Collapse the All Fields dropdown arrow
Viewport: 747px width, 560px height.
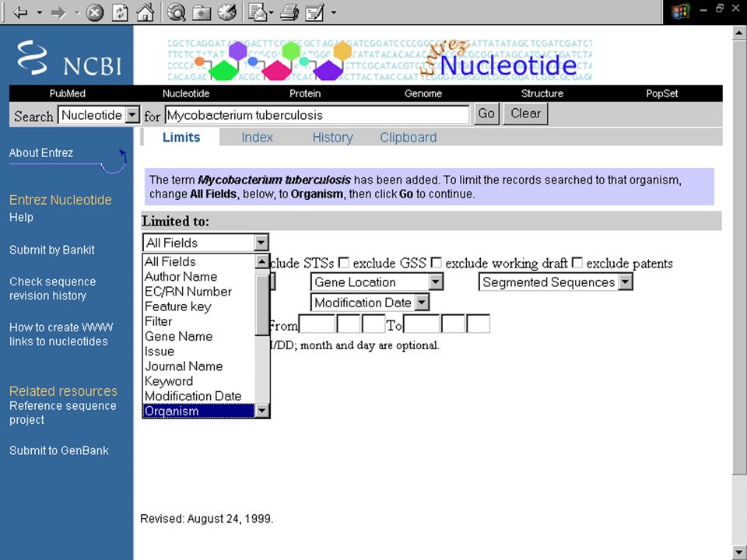pyautogui.click(x=261, y=243)
